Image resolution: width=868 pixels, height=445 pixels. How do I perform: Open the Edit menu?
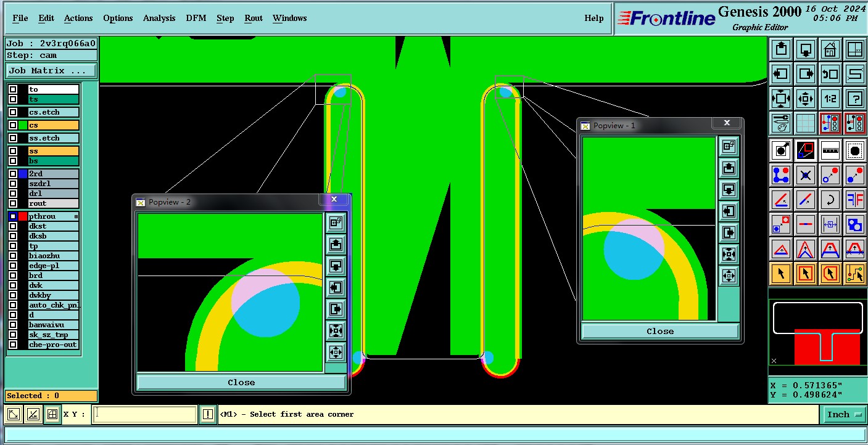tap(46, 18)
